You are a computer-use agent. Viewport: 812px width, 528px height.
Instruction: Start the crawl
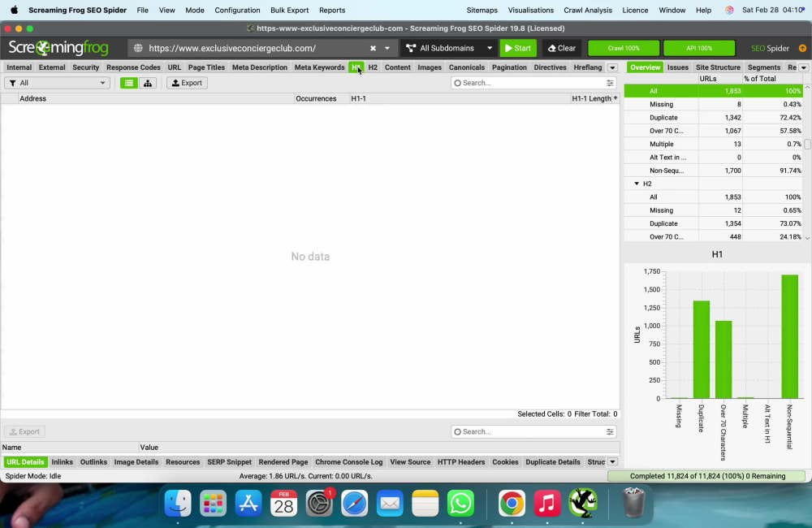point(518,48)
